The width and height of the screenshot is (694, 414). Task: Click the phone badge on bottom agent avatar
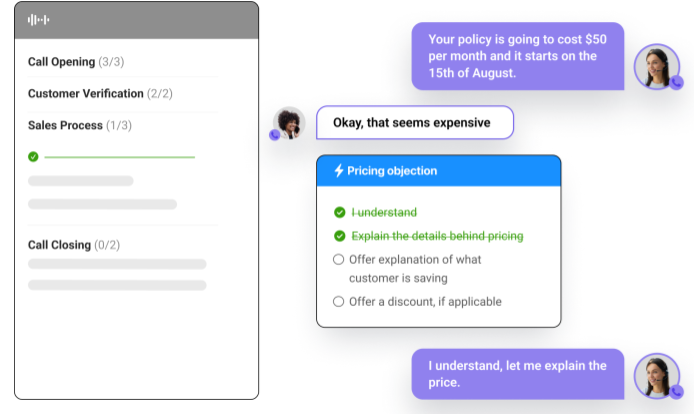[676, 392]
